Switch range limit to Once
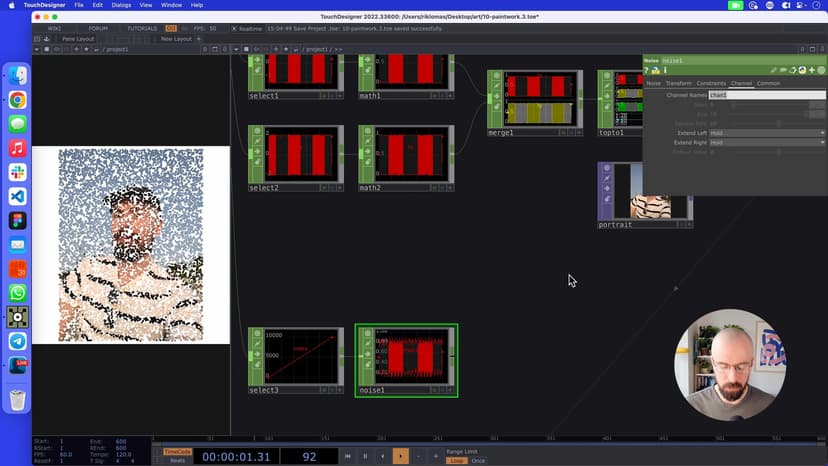828x466 pixels. click(478, 460)
